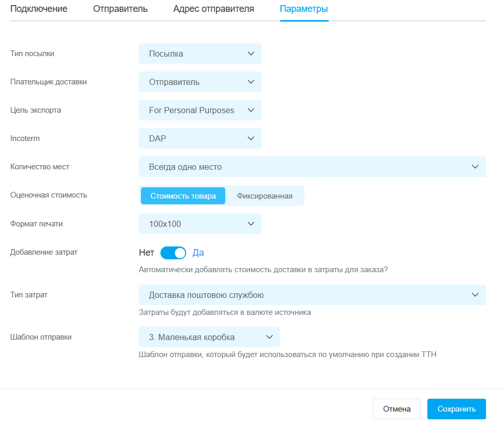Toggle the Добавление затрат switch
The width and height of the screenshot is (504, 426).
(173, 253)
